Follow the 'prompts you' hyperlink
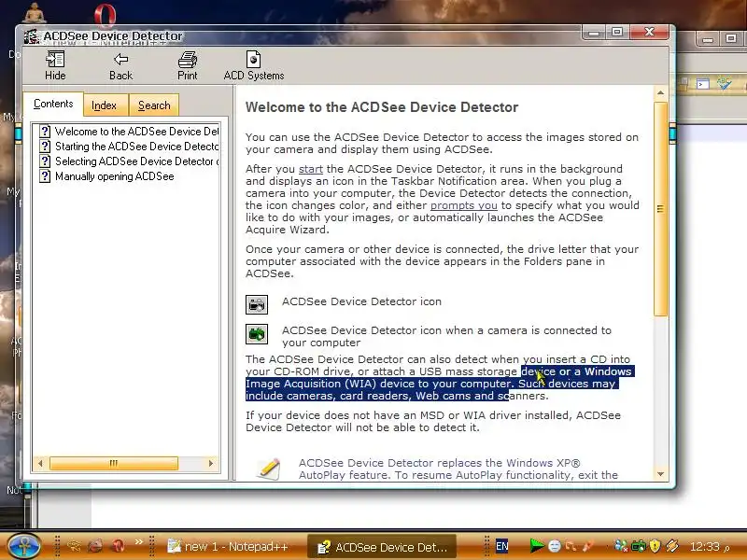This screenshot has height=560, width=747. click(x=463, y=205)
